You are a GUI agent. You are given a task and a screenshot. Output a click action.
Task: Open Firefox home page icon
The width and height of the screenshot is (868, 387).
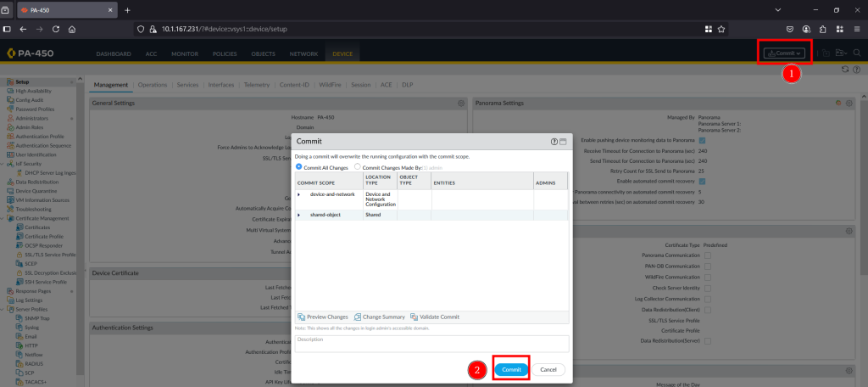pyautogui.click(x=72, y=29)
